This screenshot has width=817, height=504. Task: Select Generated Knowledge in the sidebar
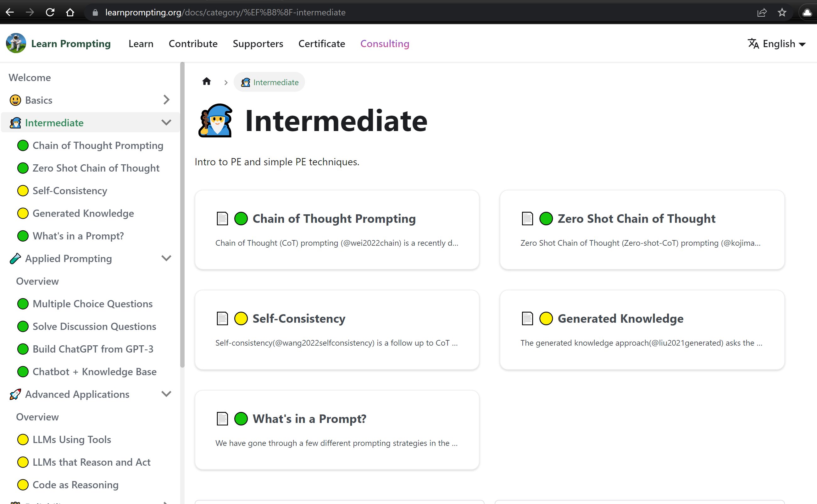coord(83,213)
